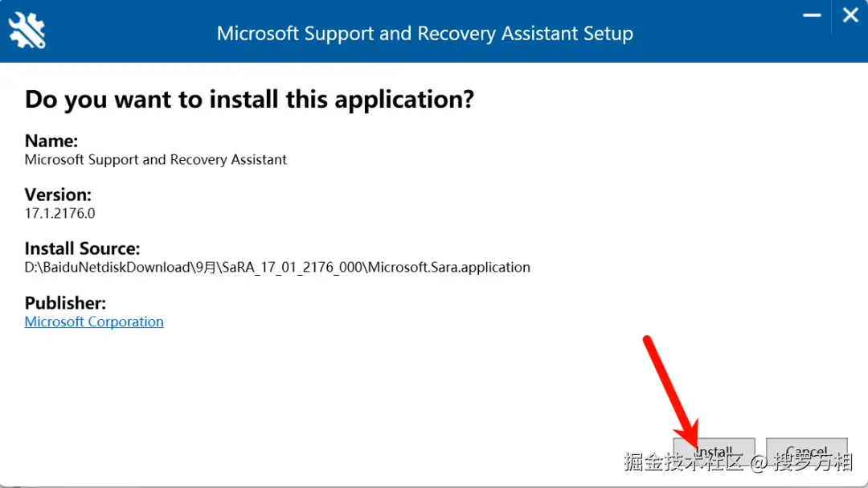
Task: Click the @ 搜罗万相 watermark text
Action: [x=801, y=461]
